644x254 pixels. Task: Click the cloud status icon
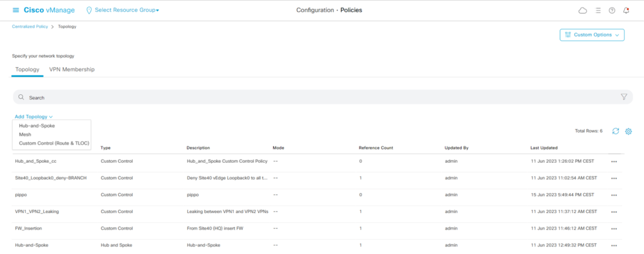(582, 11)
